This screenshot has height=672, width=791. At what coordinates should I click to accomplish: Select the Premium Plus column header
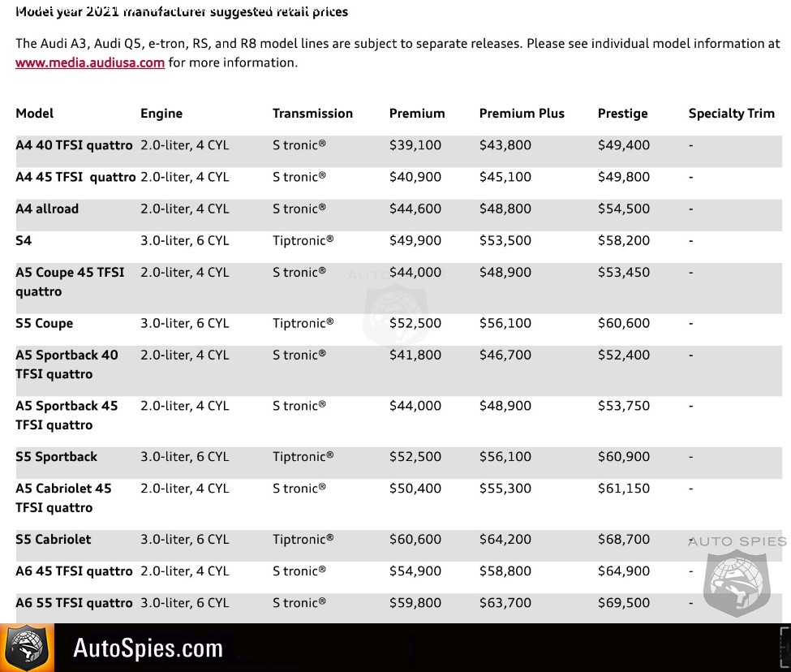522,113
